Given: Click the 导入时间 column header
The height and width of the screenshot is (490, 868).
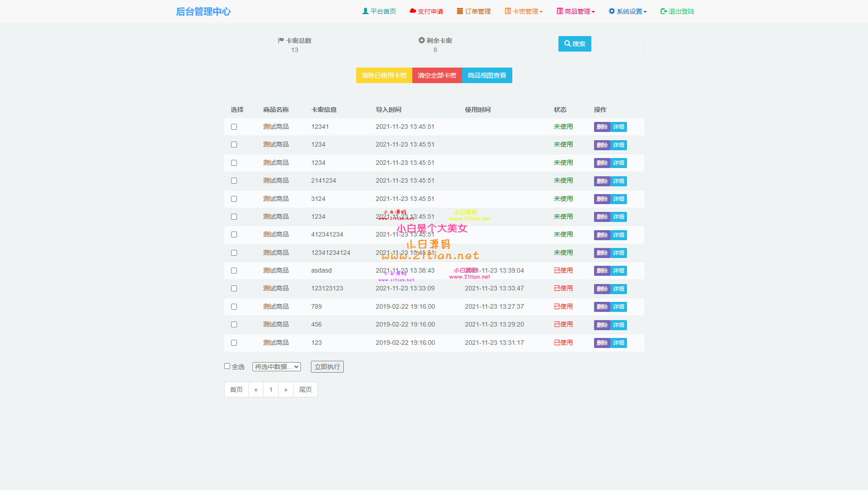Looking at the screenshot, I should coord(389,110).
